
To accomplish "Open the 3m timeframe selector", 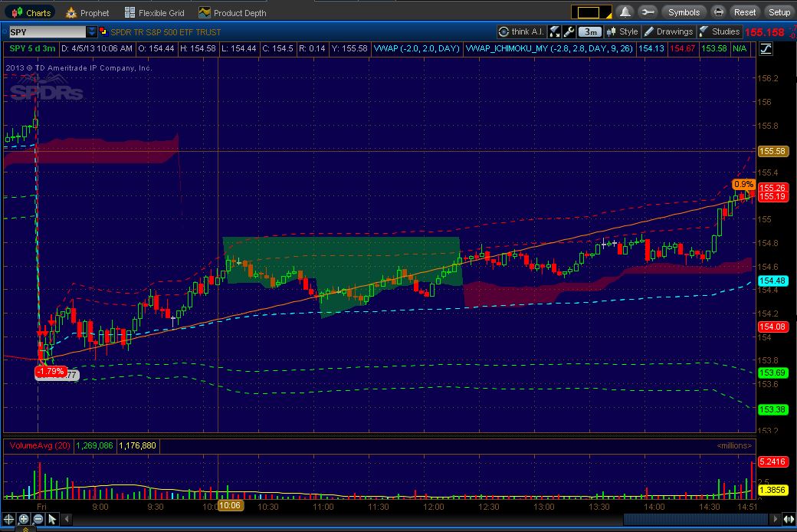I will point(589,31).
